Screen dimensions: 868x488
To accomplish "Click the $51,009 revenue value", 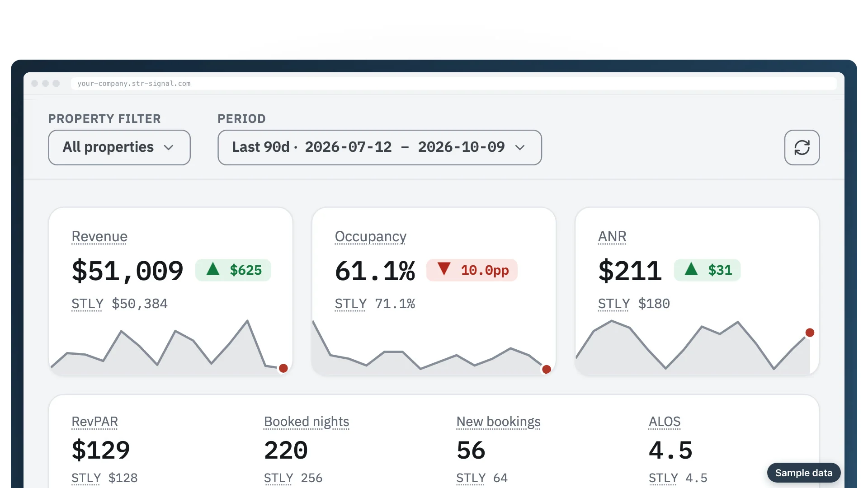I will coord(127,271).
